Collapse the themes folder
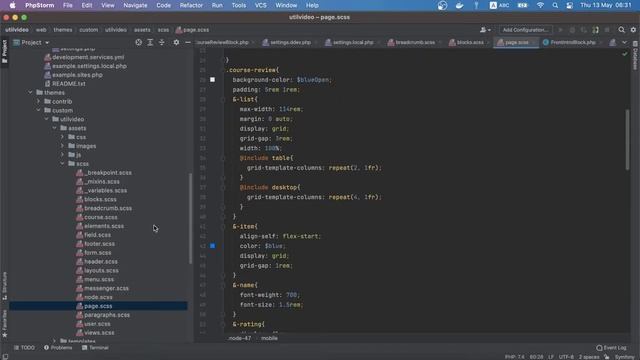 point(30,93)
